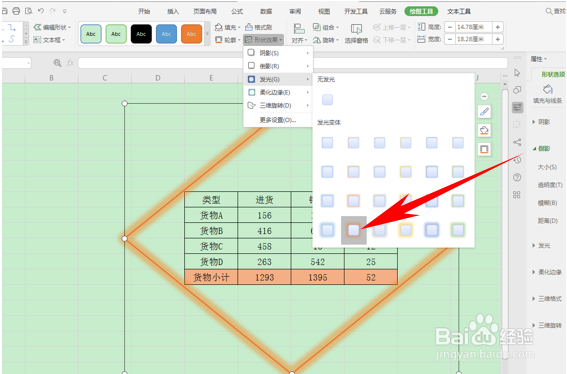Select the green glow variant in last row
567x374 pixels.
click(458, 230)
